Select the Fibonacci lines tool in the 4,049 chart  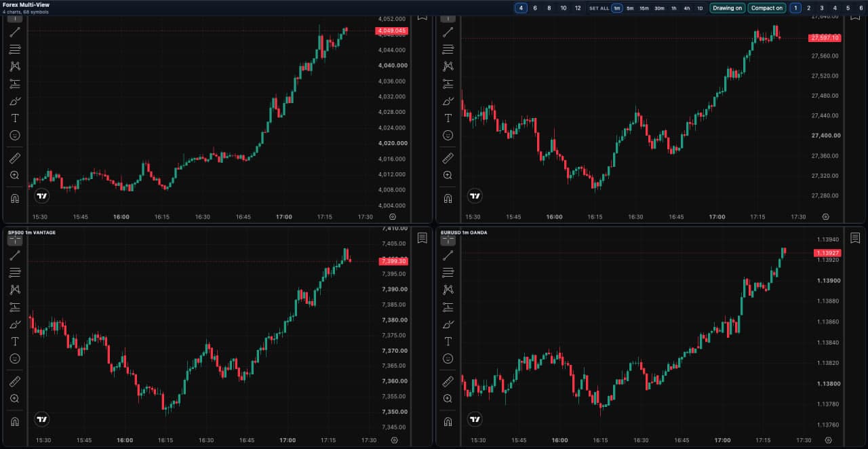(x=15, y=50)
